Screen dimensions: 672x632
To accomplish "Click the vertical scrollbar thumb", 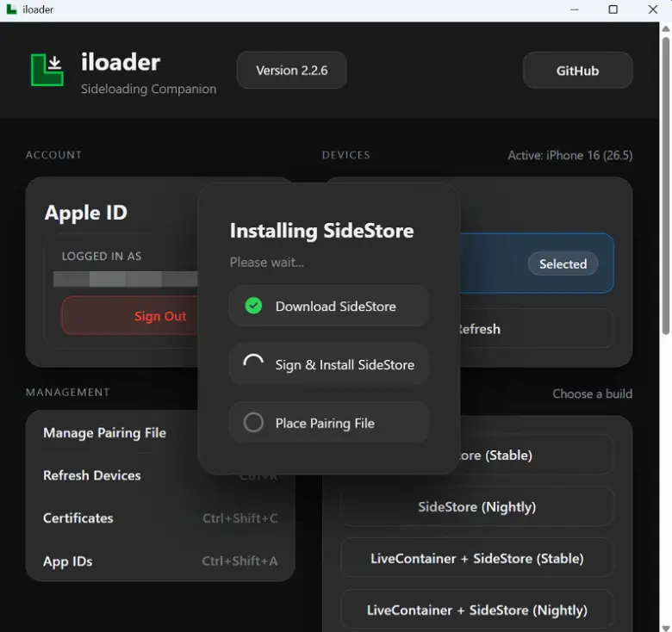I will (x=665, y=185).
